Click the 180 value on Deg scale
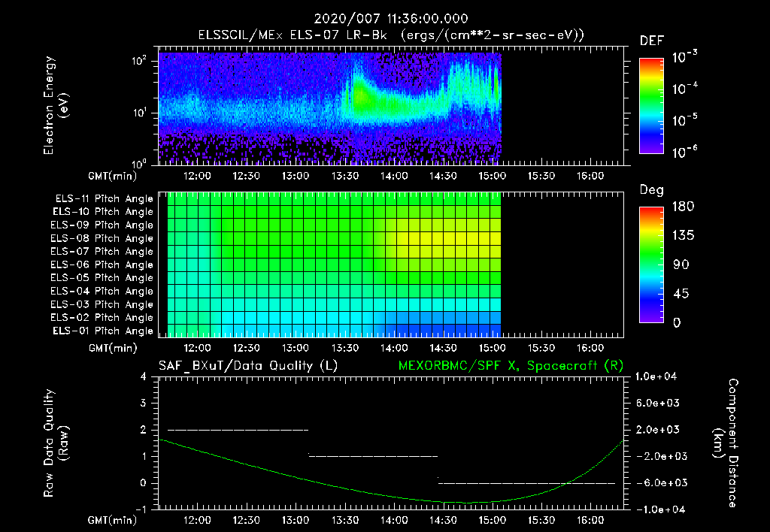 point(683,207)
